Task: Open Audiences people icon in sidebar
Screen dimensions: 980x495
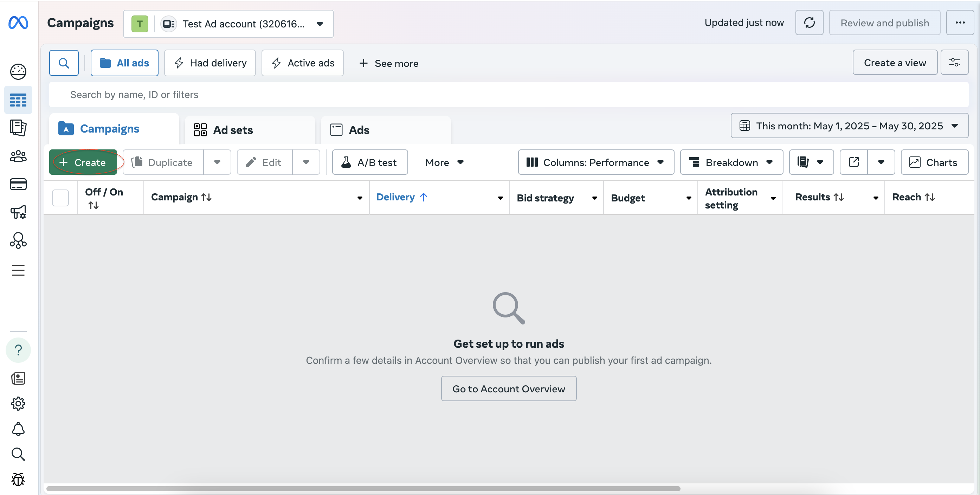Action: (x=18, y=156)
